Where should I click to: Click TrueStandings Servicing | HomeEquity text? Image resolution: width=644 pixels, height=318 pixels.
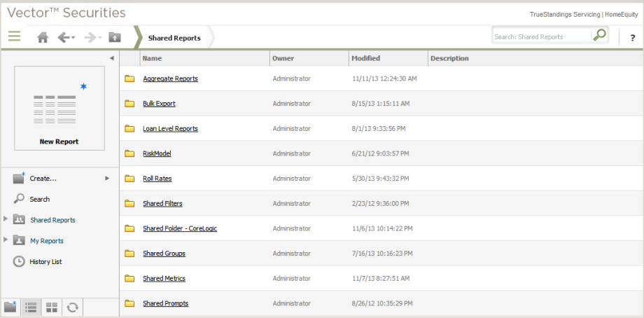(584, 15)
